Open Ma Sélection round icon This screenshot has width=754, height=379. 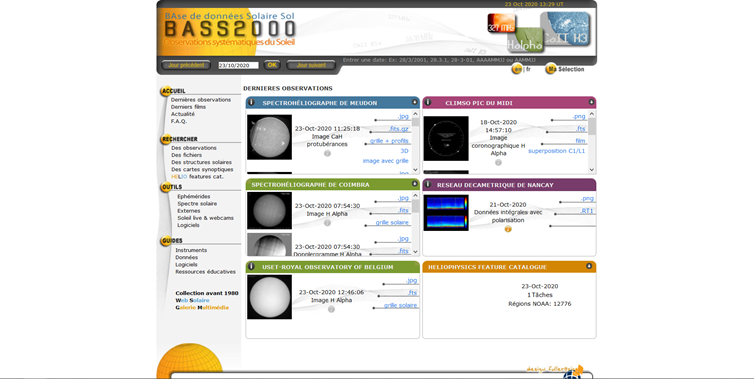551,69
